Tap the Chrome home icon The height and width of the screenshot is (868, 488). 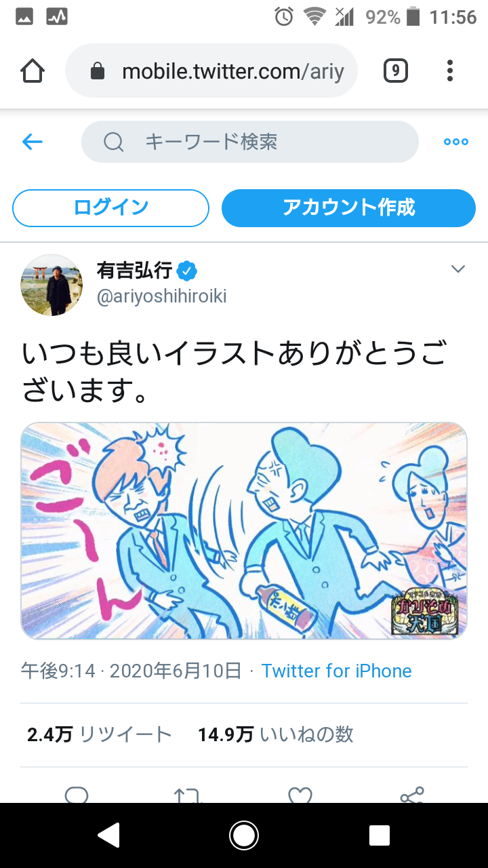point(32,71)
